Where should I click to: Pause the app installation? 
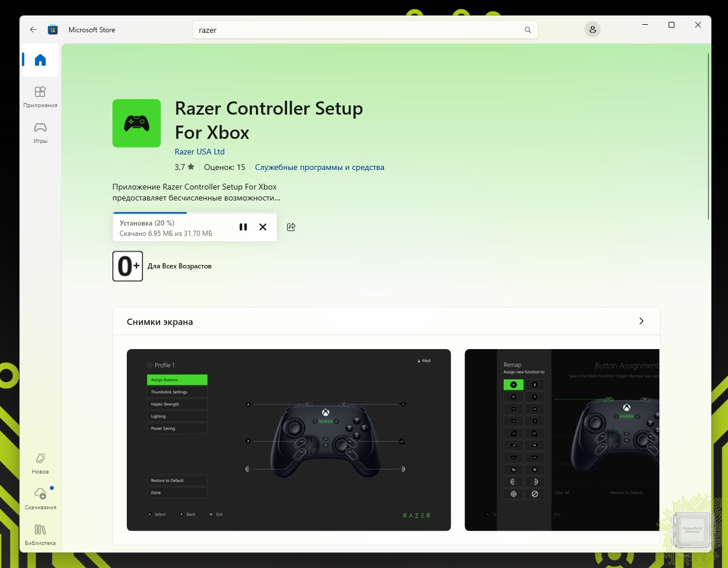coord(243,227)
